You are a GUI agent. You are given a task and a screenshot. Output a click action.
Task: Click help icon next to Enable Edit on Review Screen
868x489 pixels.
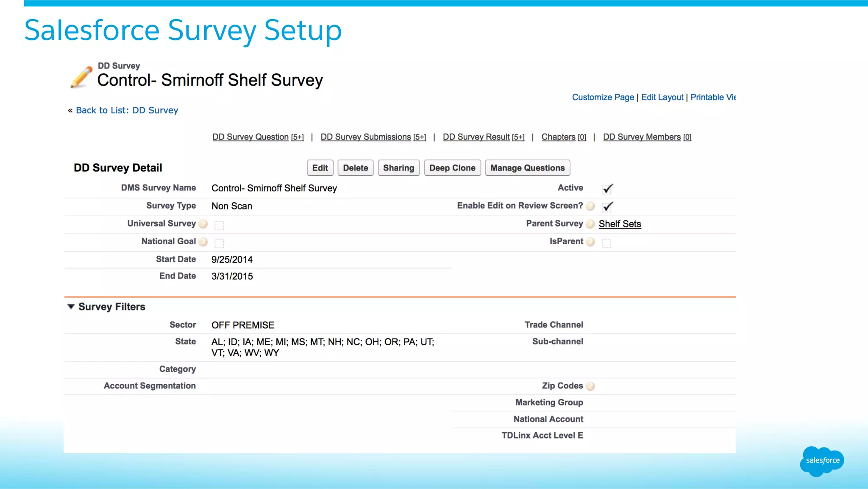590,206
